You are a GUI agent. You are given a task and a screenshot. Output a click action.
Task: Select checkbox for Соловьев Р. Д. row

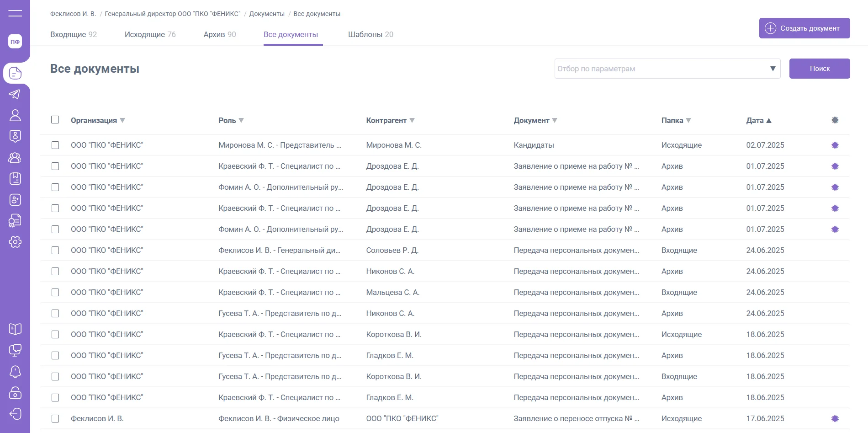pos(55,251)
